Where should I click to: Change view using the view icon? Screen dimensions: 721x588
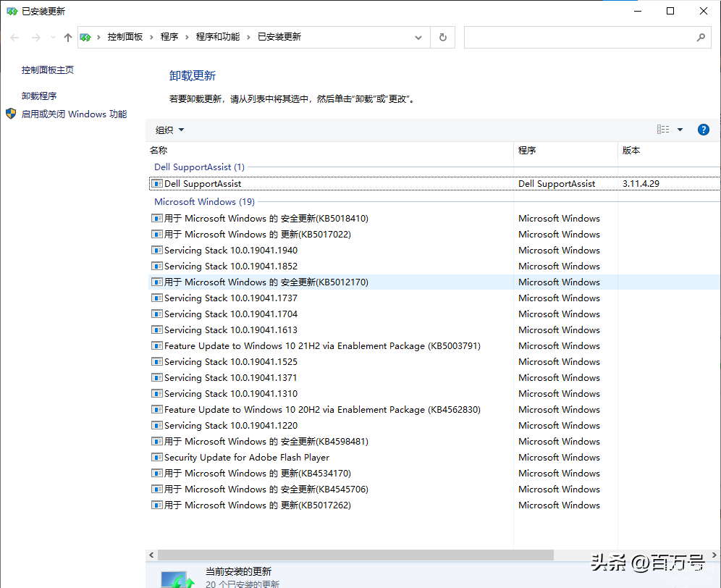(x=663, y=130)
